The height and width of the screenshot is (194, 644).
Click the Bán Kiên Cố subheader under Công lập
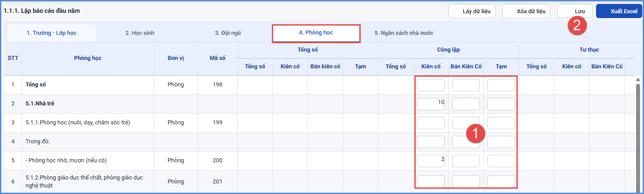coord(466,67)
